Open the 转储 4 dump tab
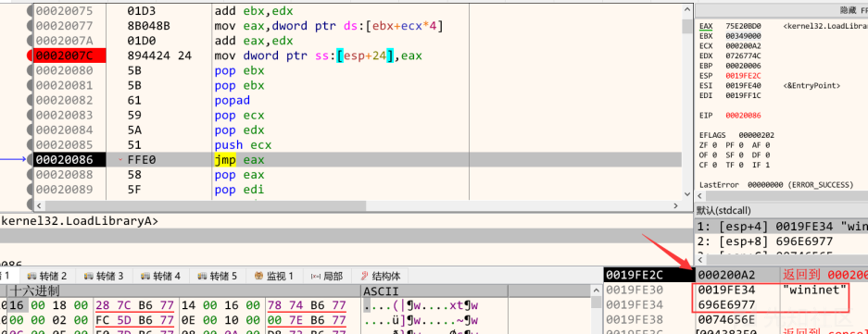The image size is (868, 334). (160, 276)
